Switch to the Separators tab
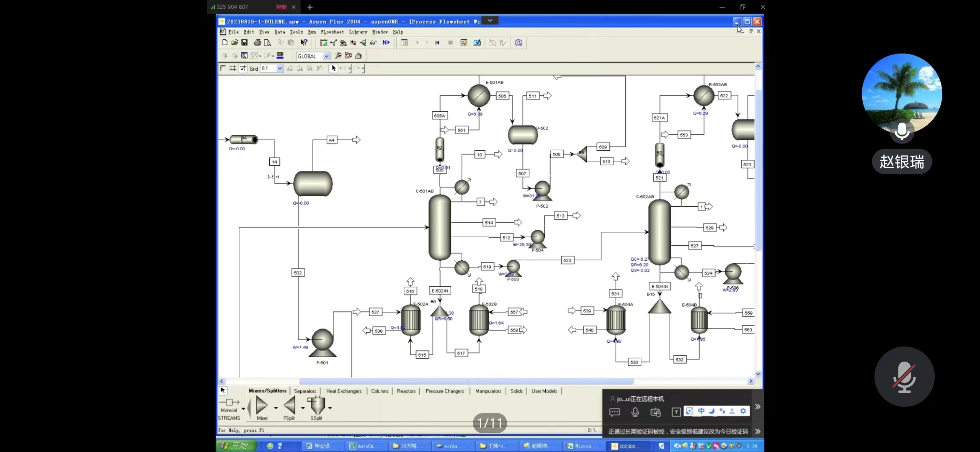Viewport: 980px width, 452px height. tap(305, 391)
